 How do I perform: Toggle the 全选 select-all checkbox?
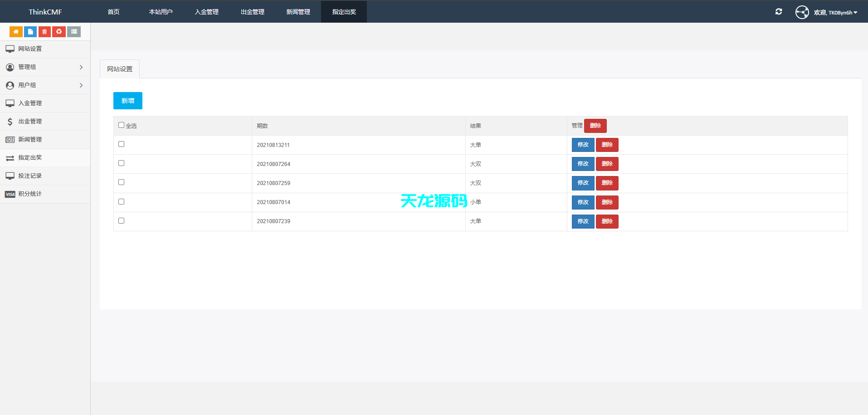click(121, 125)
